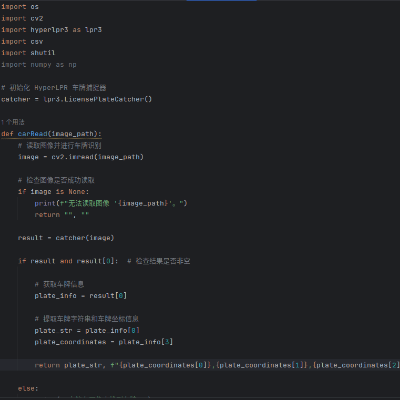Click the "# 初始化 HyperLPR" comment line
Screen dimensions: 400x400
[54, 88]
